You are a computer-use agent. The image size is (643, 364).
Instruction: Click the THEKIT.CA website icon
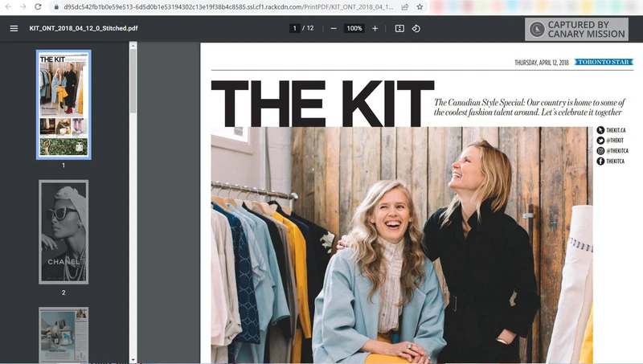click(x=600, y=130)
